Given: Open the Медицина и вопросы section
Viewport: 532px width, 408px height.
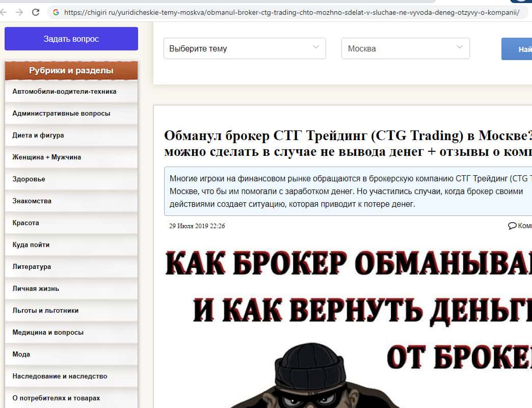Looking at the screenshot, I should point(71,333).
